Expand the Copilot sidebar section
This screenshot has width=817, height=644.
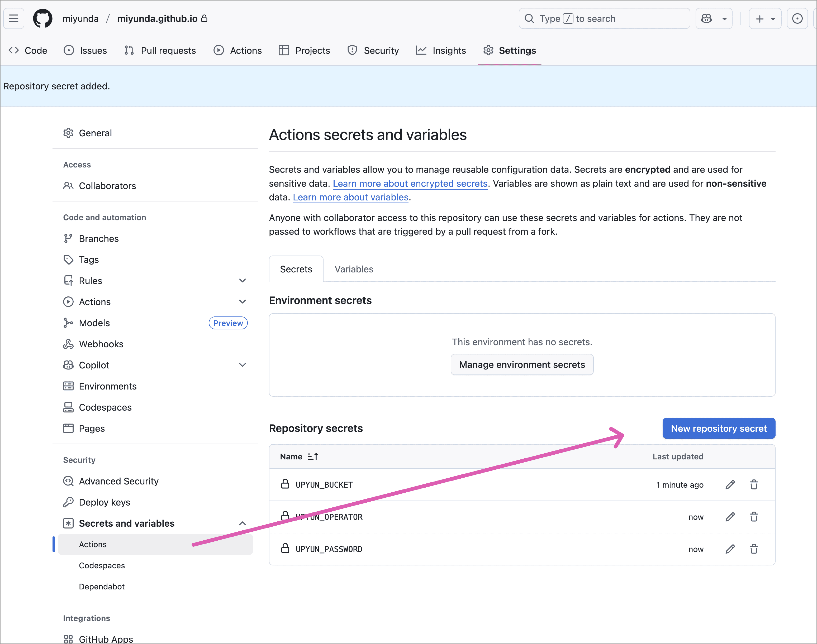coord(243,365)
